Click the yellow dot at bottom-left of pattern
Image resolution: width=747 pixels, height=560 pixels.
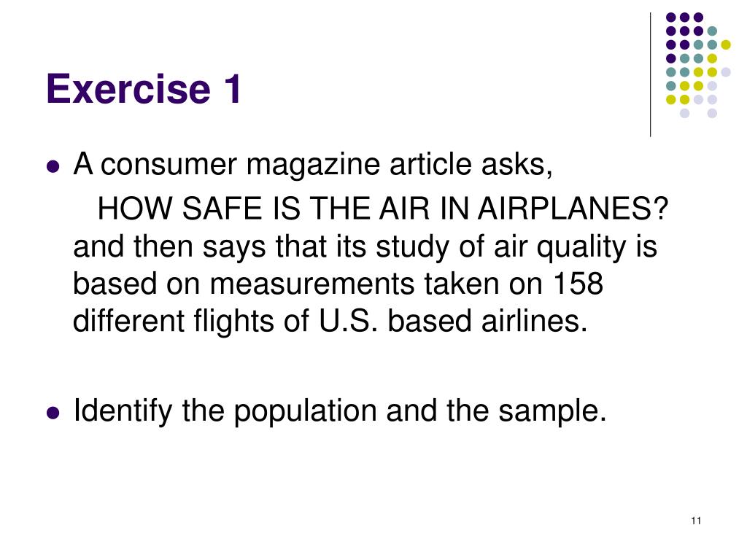tap(671, 99)
